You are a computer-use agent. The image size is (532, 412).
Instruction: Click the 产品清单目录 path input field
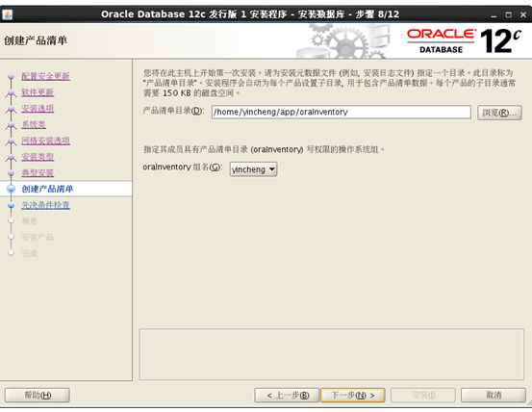341,112
